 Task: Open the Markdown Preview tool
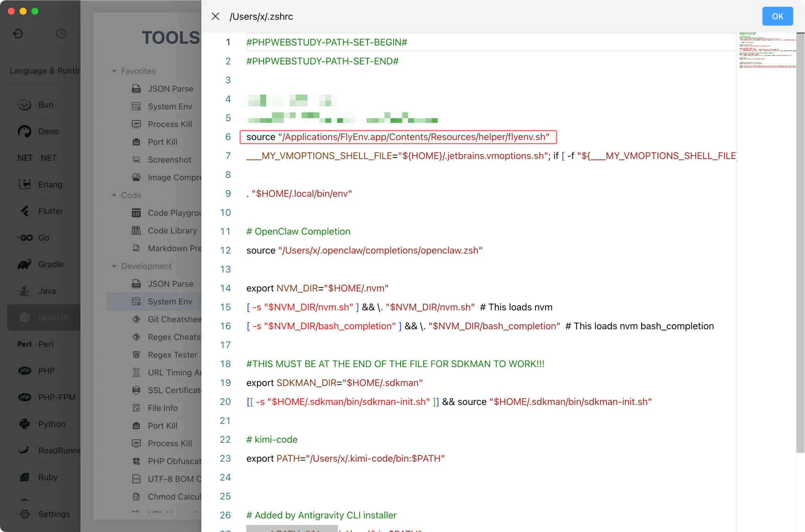(166, 248)
